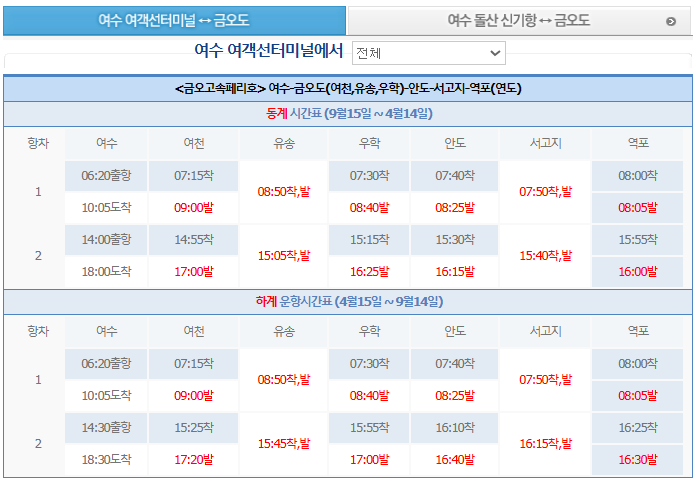Click the 18:00도착 여수 arrival cell

(106, 271)
